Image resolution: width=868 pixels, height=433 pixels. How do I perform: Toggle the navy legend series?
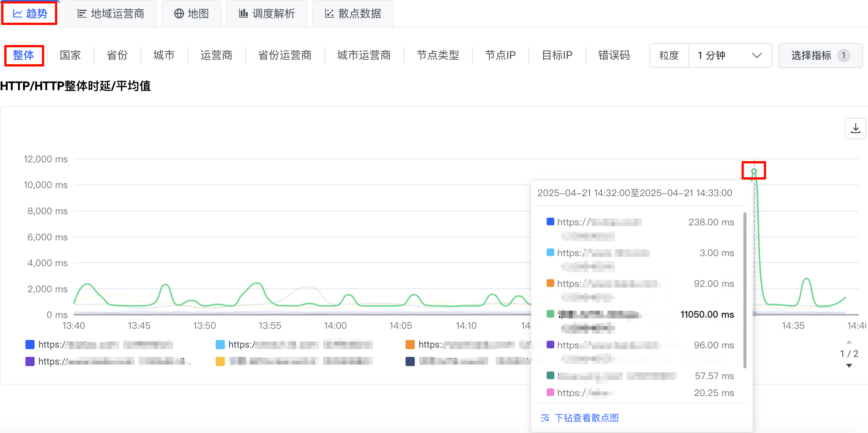click(410, 361)
